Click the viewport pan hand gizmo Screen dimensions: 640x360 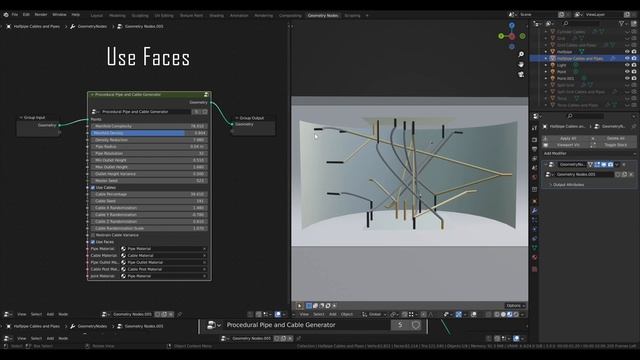(x=521, y=64)
